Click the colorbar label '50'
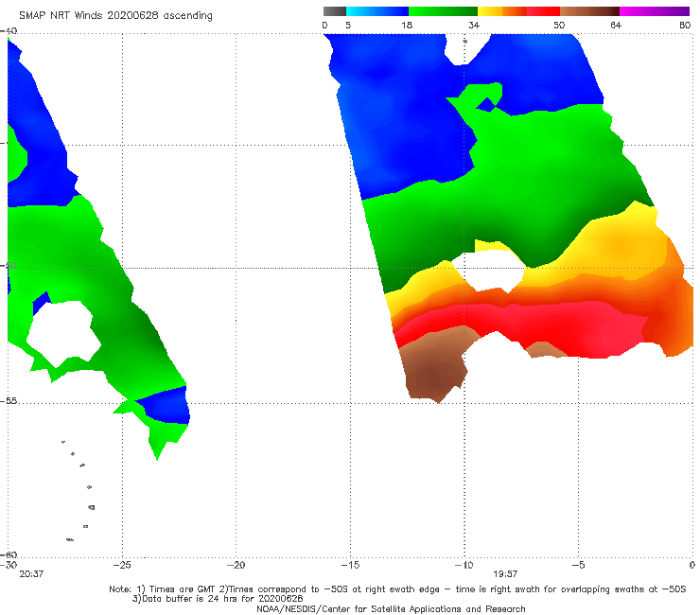The width and height of the screenshot is (700, 615). tap(559, 26)
